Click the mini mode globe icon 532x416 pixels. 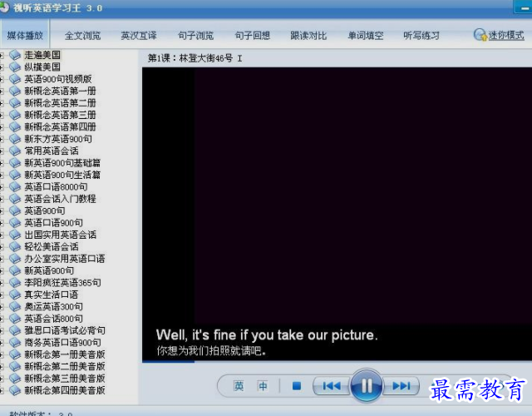tap(480, 35)
